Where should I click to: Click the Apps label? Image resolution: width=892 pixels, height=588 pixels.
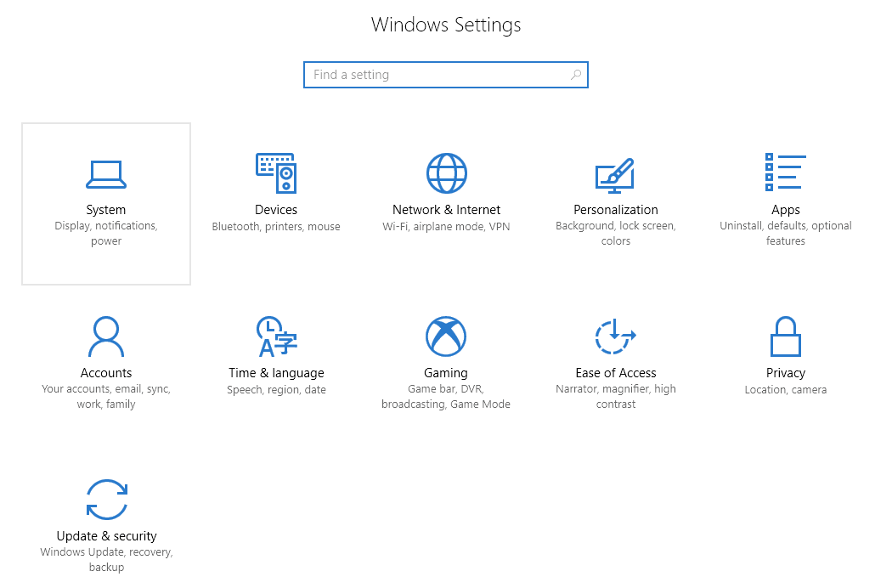coord(786,210)
